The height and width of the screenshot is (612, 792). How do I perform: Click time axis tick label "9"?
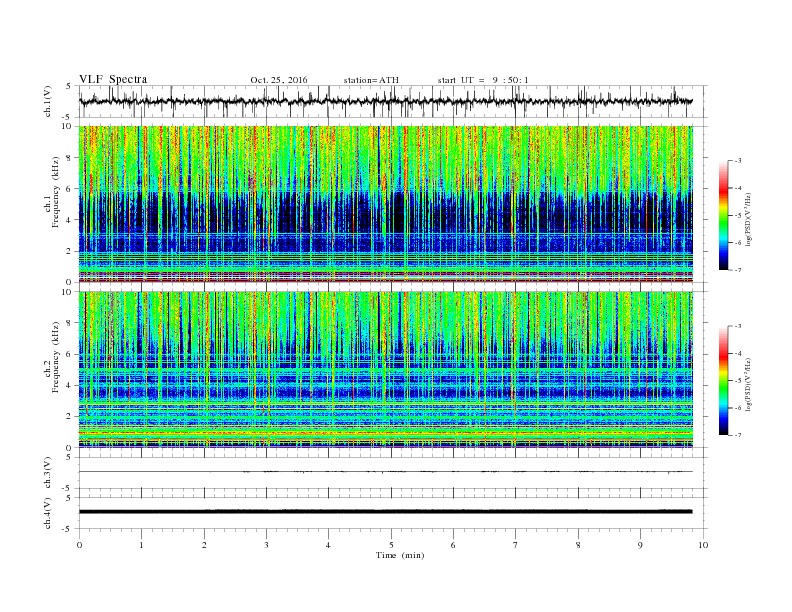[640, 545]
